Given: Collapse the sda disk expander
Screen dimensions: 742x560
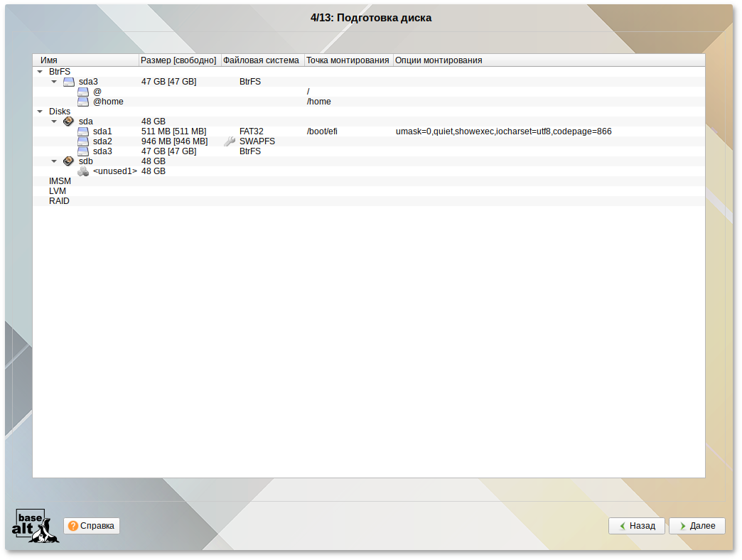Looking at the screenshot, I should [54, 121].
